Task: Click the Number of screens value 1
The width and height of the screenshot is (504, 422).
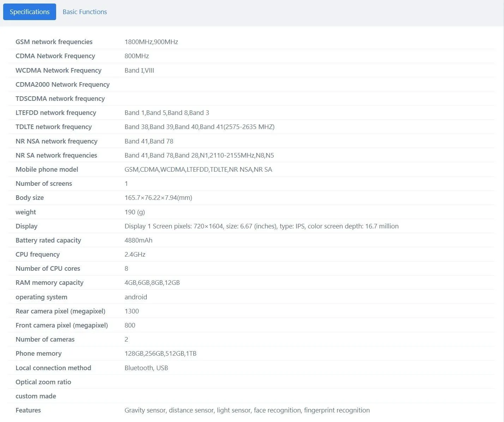Action: 126,183
